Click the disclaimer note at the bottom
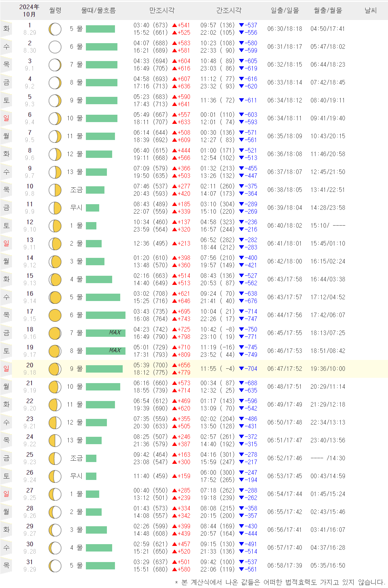 coord(280,582)
